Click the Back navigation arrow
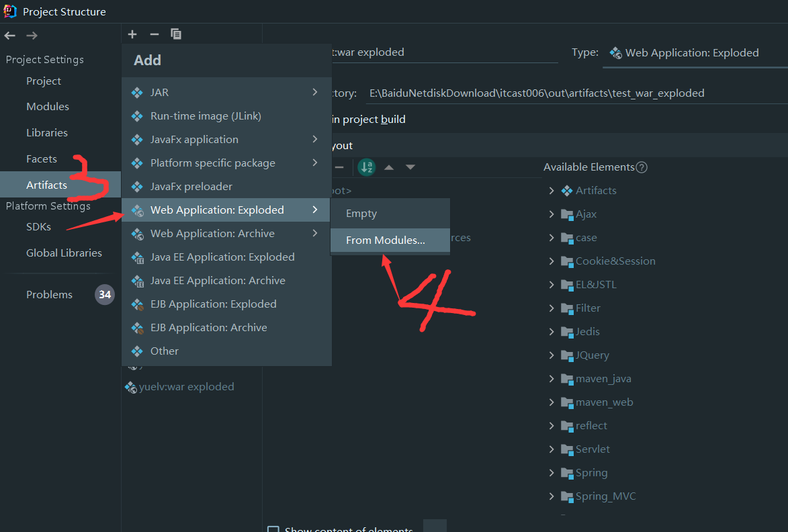This screenshot has width=788, height=532. click(x=10, y=35)
